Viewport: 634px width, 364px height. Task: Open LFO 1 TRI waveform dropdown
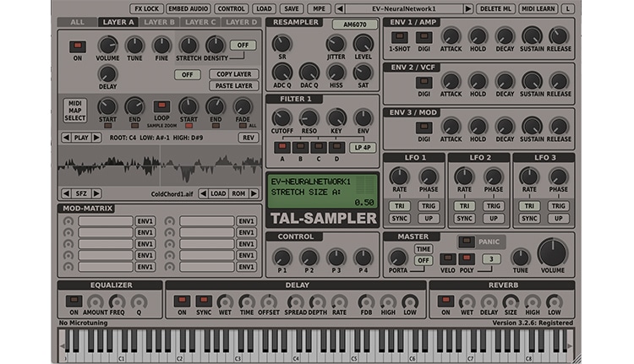[x=400, y=206]
